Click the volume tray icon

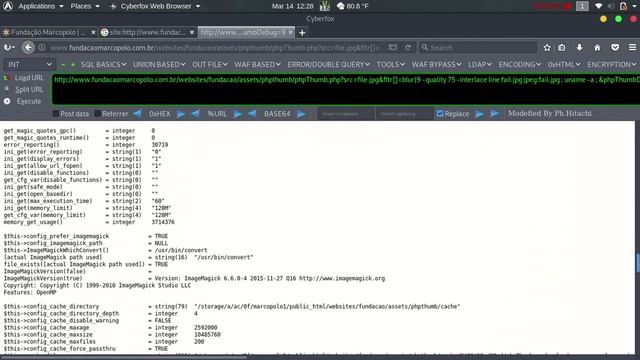[611, 6]
